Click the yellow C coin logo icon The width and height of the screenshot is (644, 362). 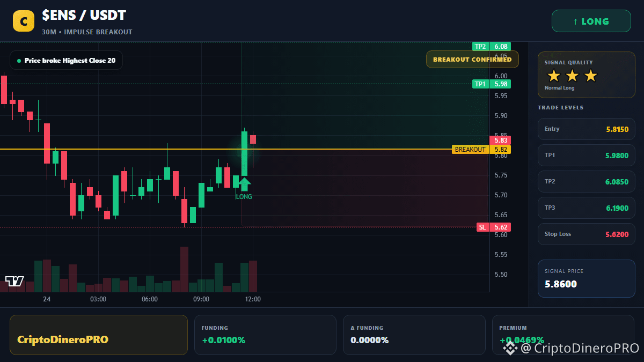click(24, 21)
